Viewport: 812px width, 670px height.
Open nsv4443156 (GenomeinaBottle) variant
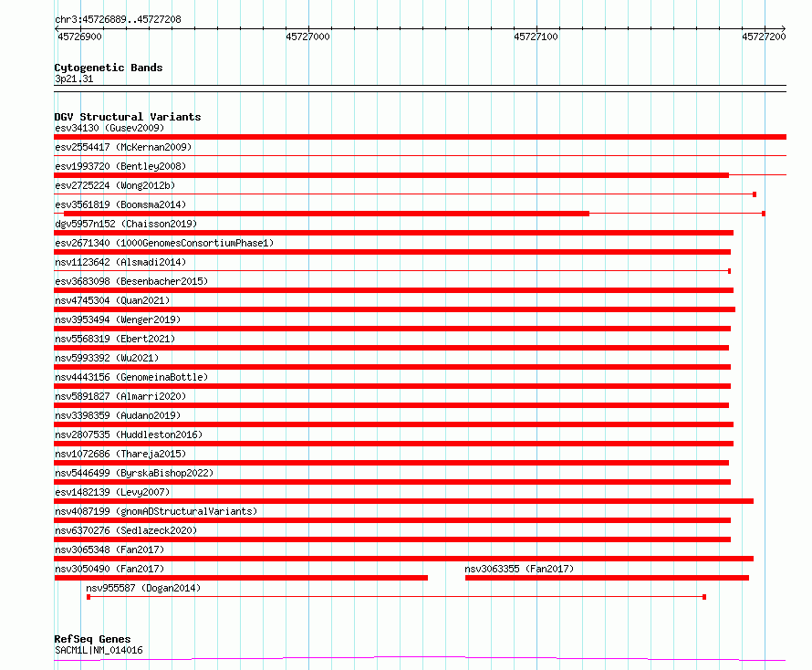(131, 377)
